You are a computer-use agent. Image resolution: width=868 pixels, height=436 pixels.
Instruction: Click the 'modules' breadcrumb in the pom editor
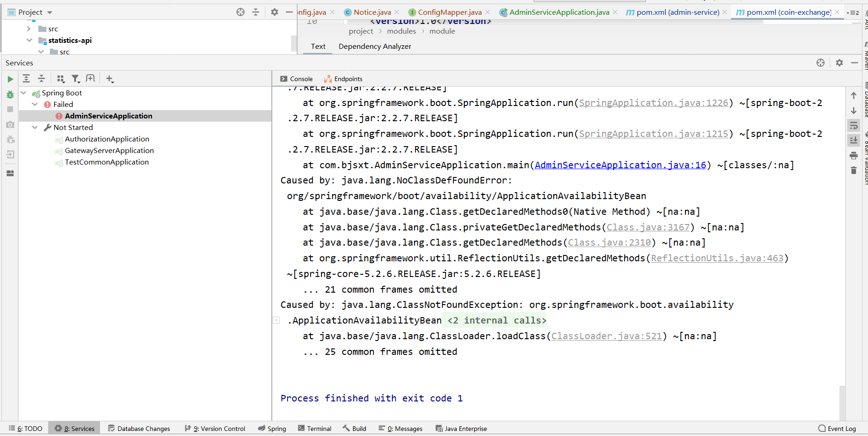pyautogui.click(x=401, y=31)
